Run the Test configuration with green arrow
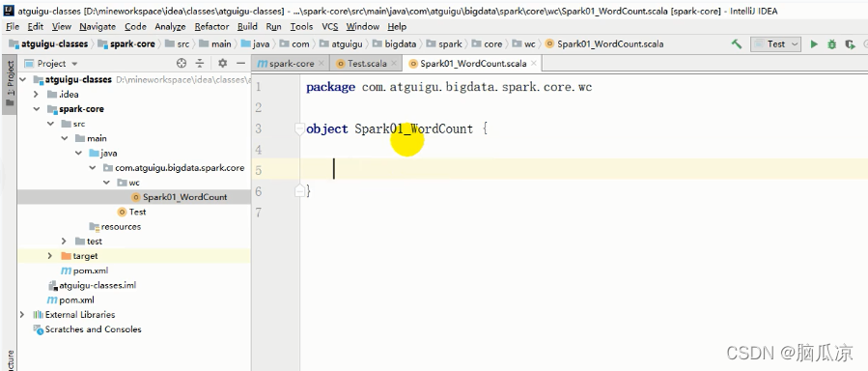 814,43
